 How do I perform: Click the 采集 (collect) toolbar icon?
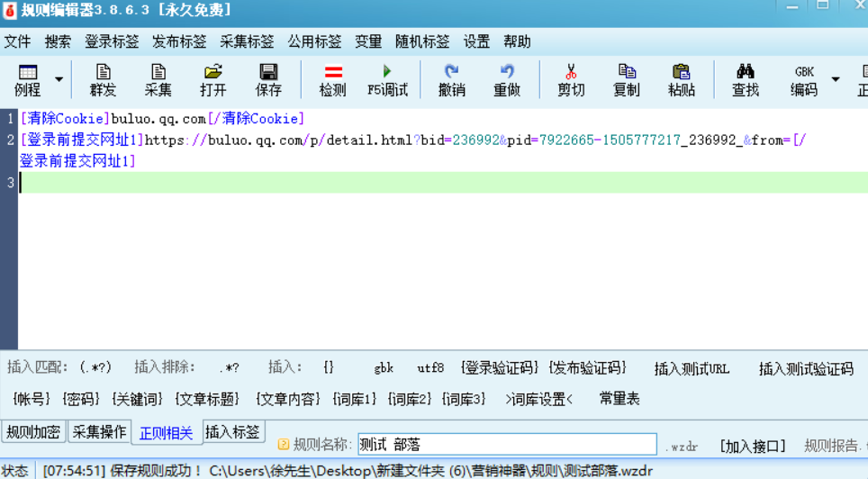[158, 79]
